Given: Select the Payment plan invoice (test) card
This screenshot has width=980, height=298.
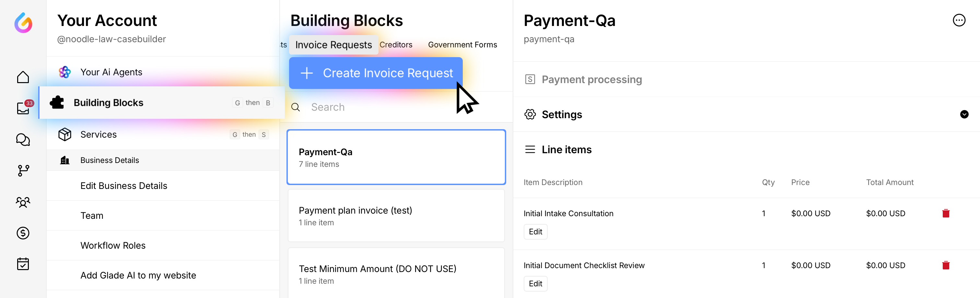Looking at the screenshot, I should pyautogui.click(x=396, y=216).
